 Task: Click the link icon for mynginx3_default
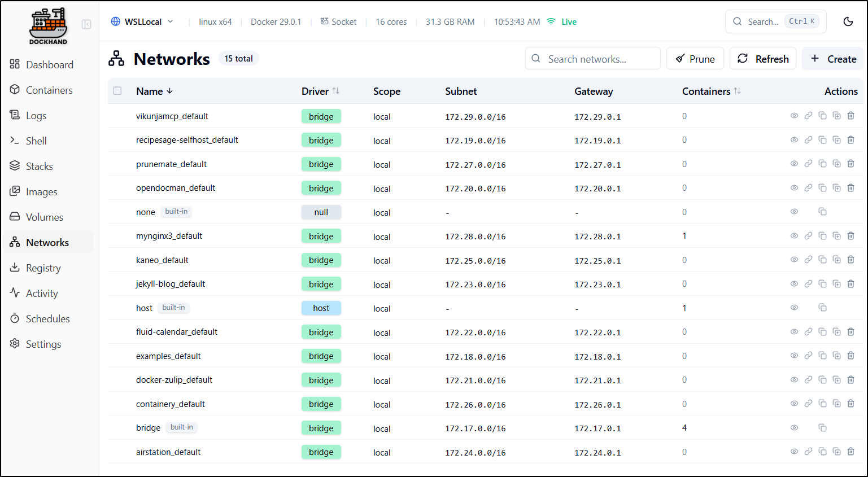[x=808, y=236]
